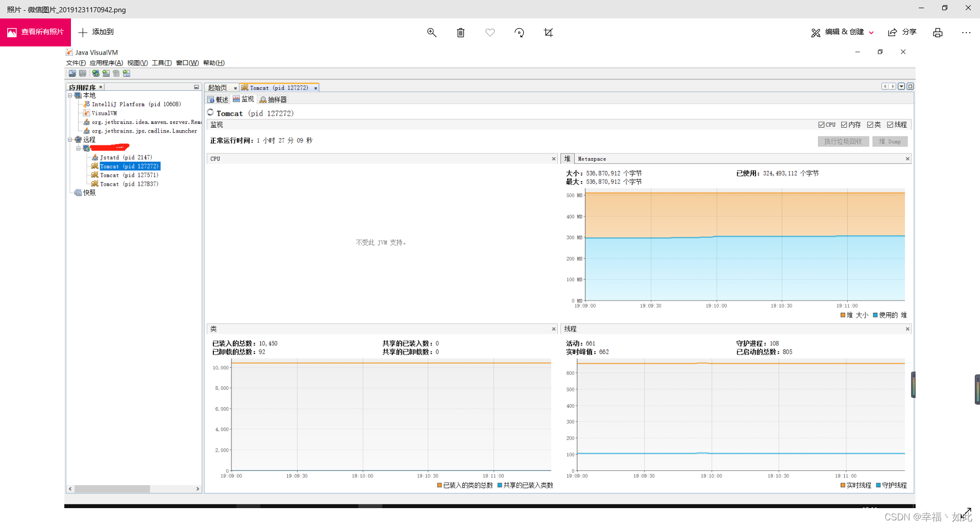The height and width of the screenshot is (527, 980).
Task: Open the three-dot more options menu
Action: [x=966, y=33]
